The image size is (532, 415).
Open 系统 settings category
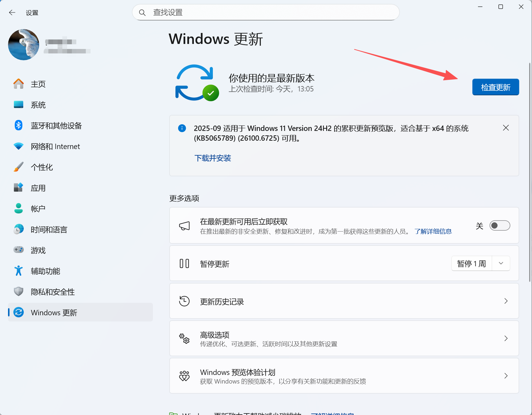[x=80, y=105]
